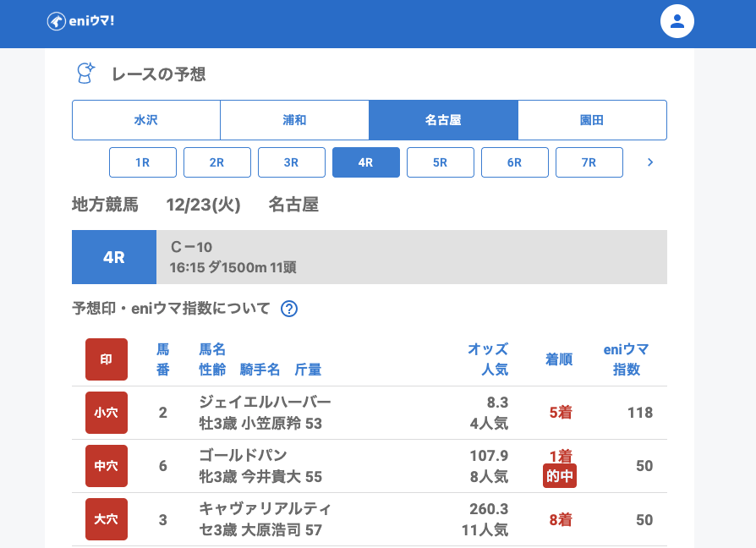
Task: Click the help question mark icon
Action: 289,309
